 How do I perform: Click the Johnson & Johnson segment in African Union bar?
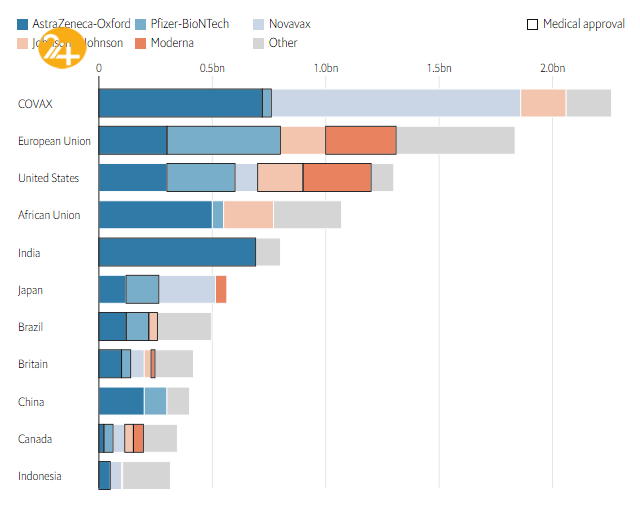pyautogui.click(x=248, y=215)
